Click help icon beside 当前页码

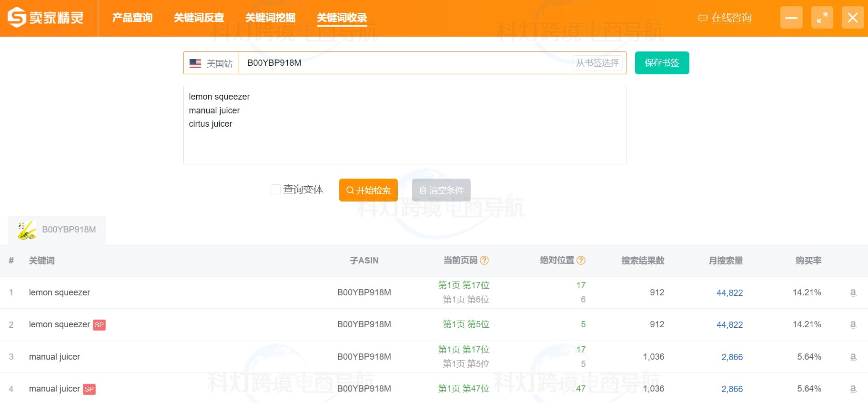(484, 261)
